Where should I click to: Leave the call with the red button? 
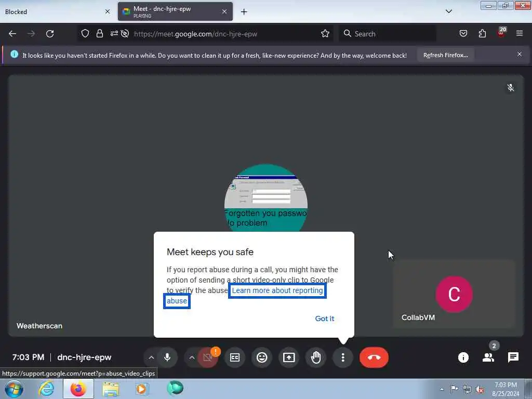point(374,357)
